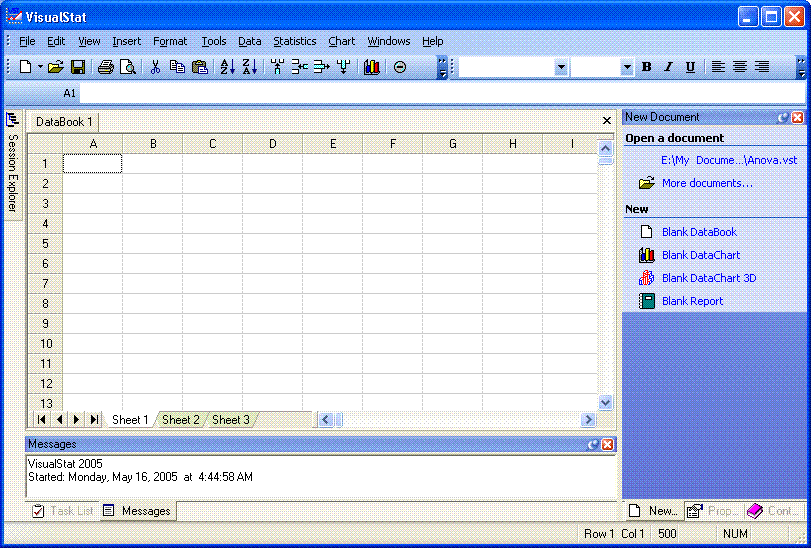Click the unstack columns toolbar icon
The image size is (811, 548).
tap(322, 67)
